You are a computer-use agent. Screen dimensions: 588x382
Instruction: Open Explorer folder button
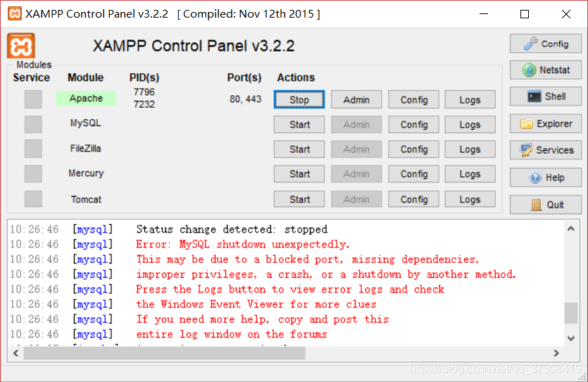pos(546,124)
